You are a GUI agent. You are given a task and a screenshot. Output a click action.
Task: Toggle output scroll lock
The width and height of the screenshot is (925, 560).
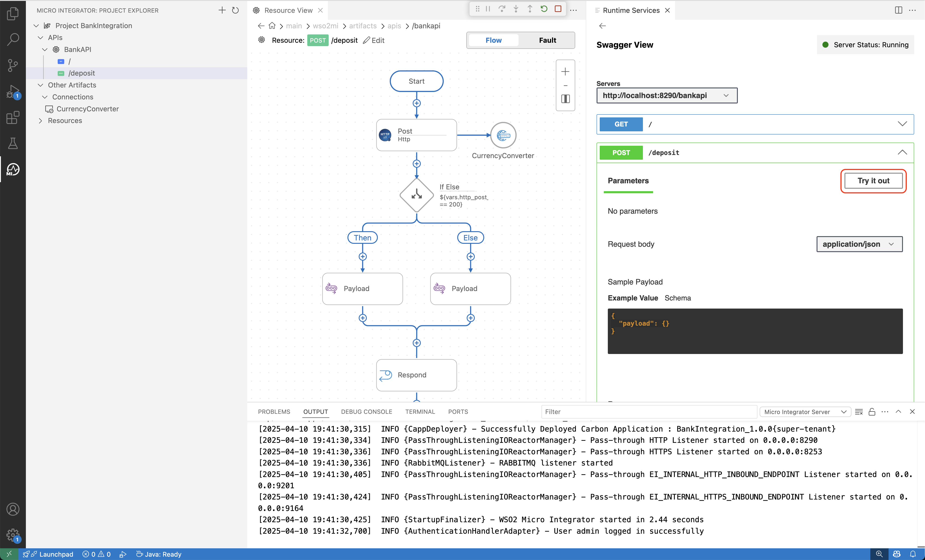pos(872,412)
